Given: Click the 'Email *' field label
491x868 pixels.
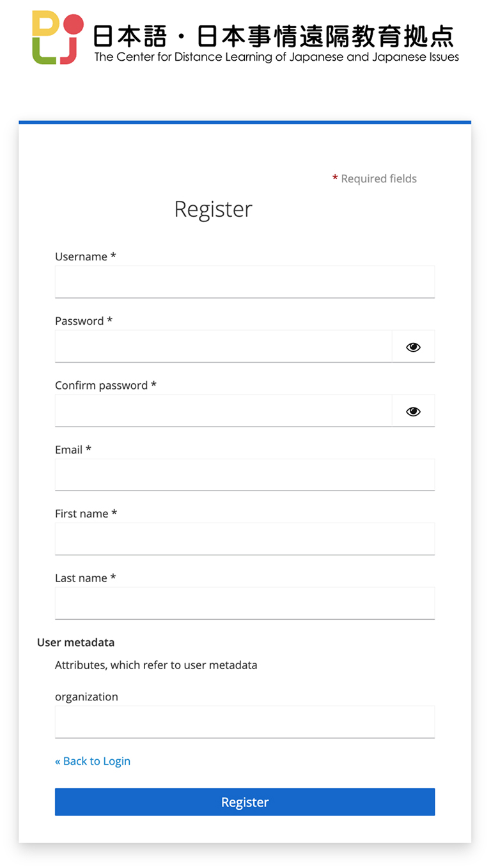Looking at the screenshot, I should click(73, 450).
